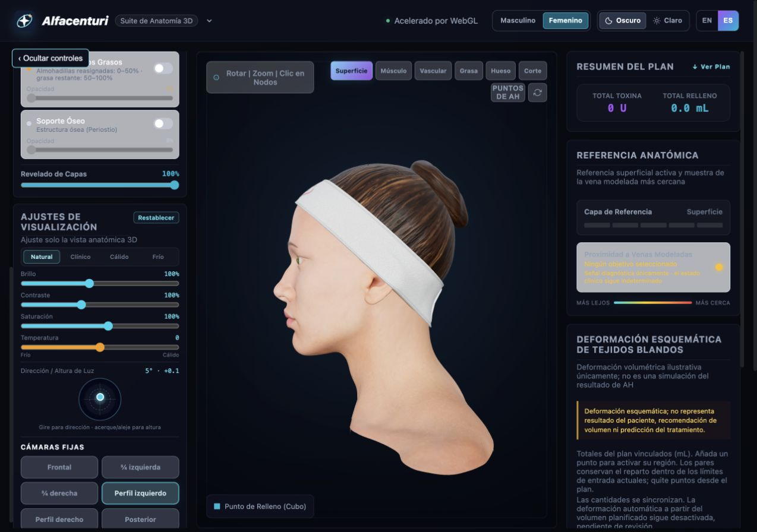Image resolution: width=757 pixels, height=532 pixels.
Task: Toggle the Soporte Óseo layer switch
Action: coord(163,123)
